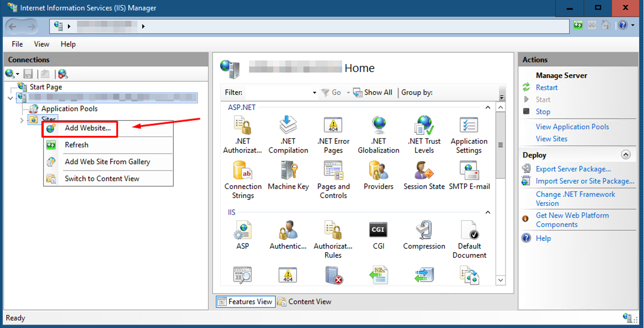Select Start Page in the Connections tree
Image resolution: width=644 pixels, height=328 pixels.
pyautogui.click(x=46, y=87)
